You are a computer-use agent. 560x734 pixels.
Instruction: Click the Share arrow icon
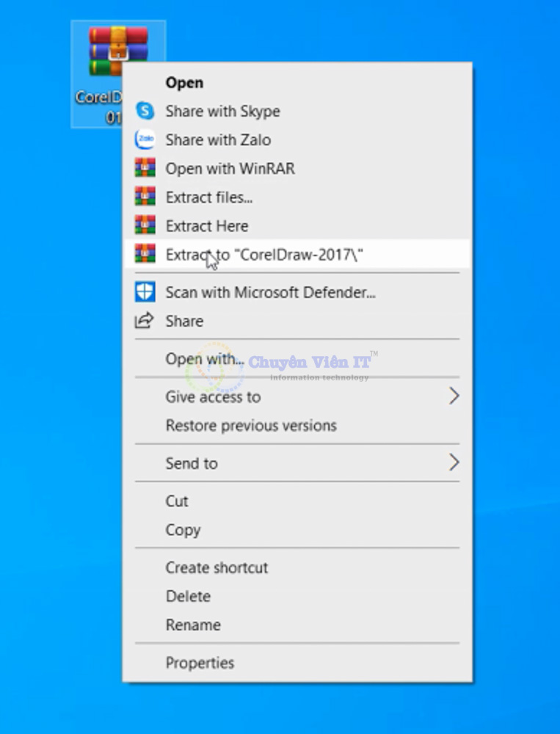tap(145, 321)
